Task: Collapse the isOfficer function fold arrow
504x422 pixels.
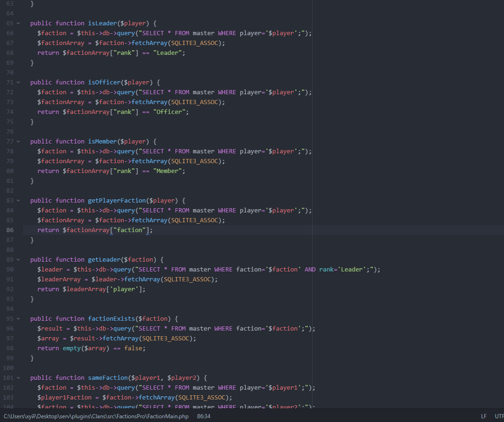Action: (18, 82)
